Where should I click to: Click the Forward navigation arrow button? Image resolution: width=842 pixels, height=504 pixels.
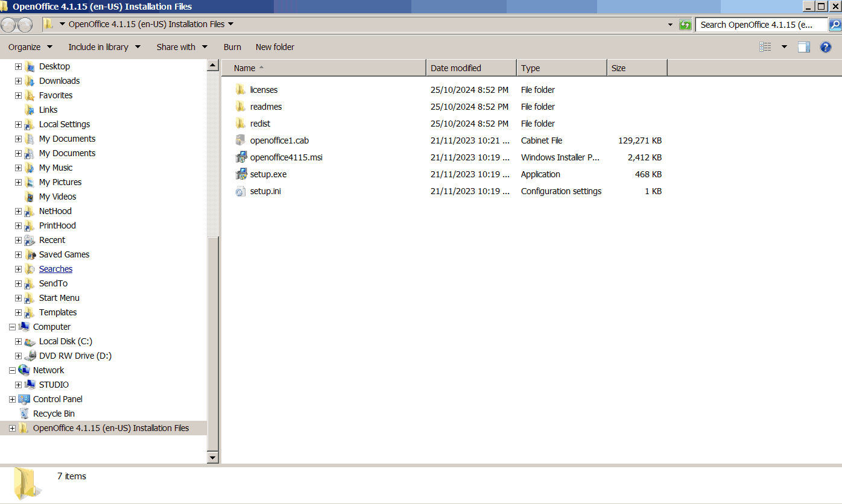(x=25, y=25)
